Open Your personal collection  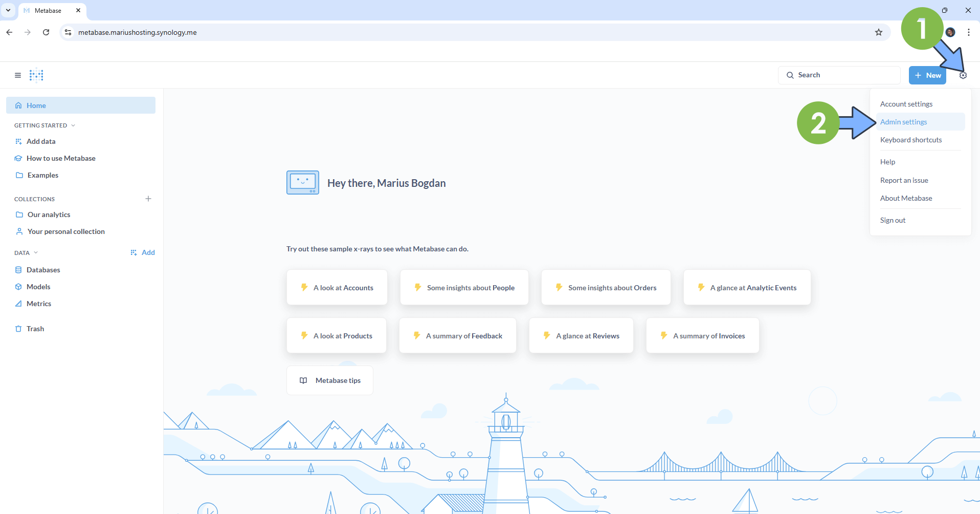click(x=66, y=231)
